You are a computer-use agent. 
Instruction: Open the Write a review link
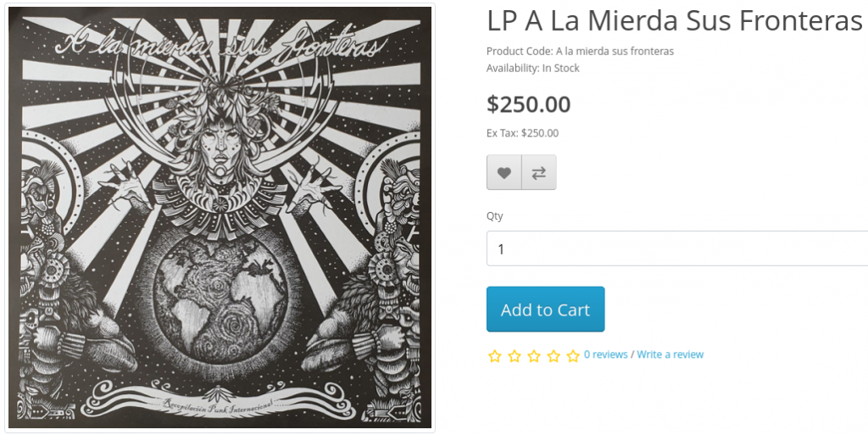670,354
